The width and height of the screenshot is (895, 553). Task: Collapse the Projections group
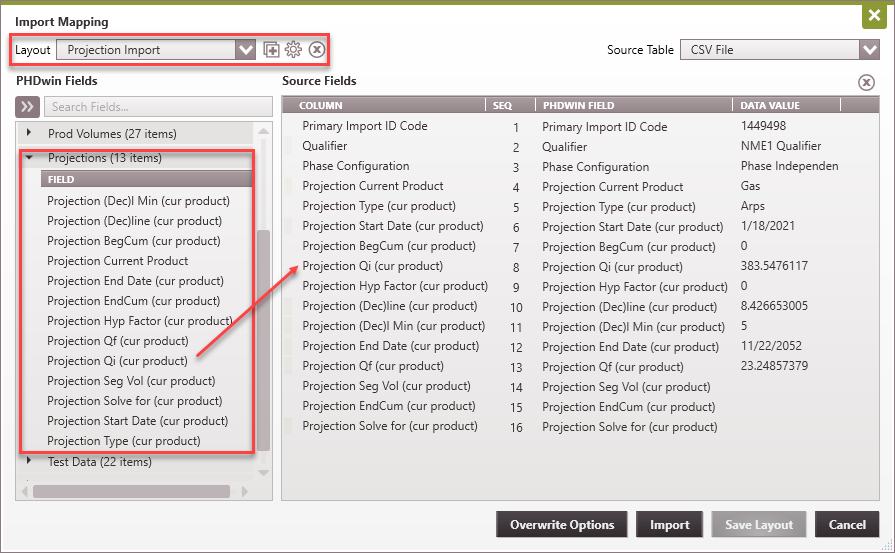pos(29,157)
